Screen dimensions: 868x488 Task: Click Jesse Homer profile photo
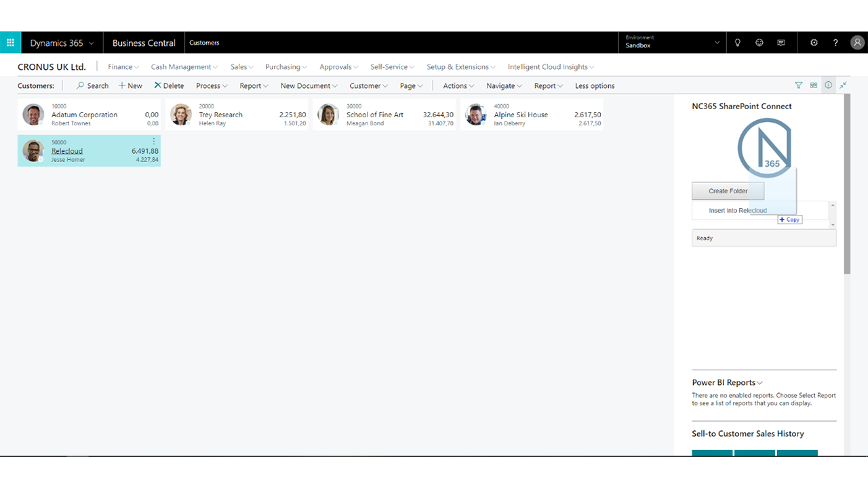point(33,150)
